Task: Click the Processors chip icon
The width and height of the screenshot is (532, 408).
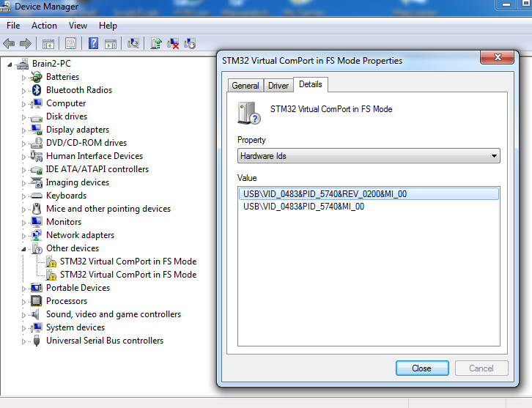Action: 37,301
